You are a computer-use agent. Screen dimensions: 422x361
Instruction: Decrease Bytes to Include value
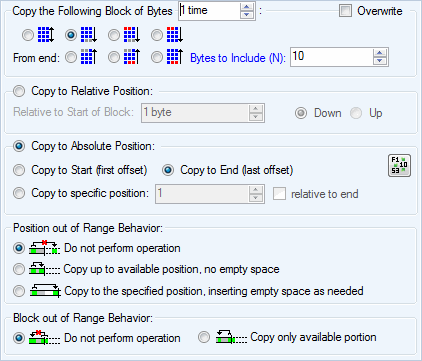point(380,61)
